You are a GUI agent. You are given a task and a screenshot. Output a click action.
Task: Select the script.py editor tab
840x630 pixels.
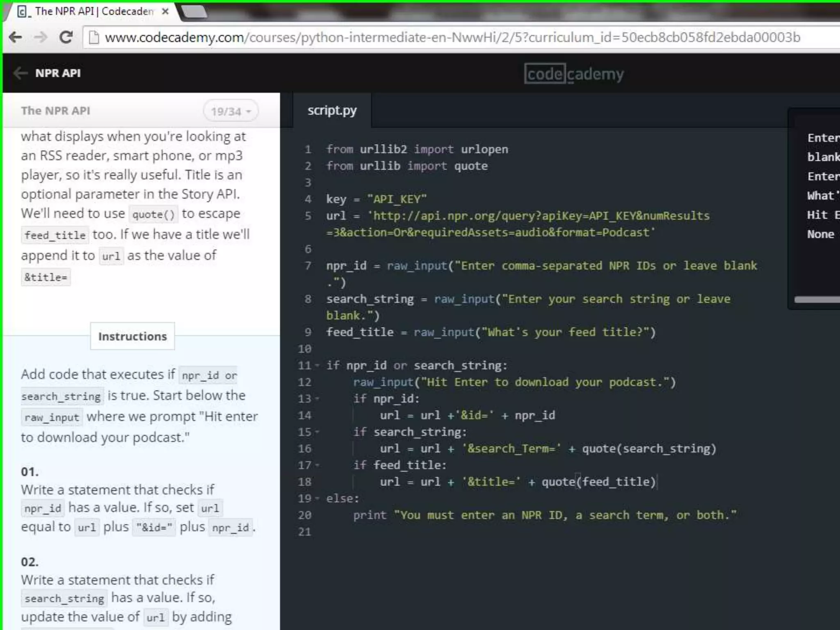[x=332, y=110]
